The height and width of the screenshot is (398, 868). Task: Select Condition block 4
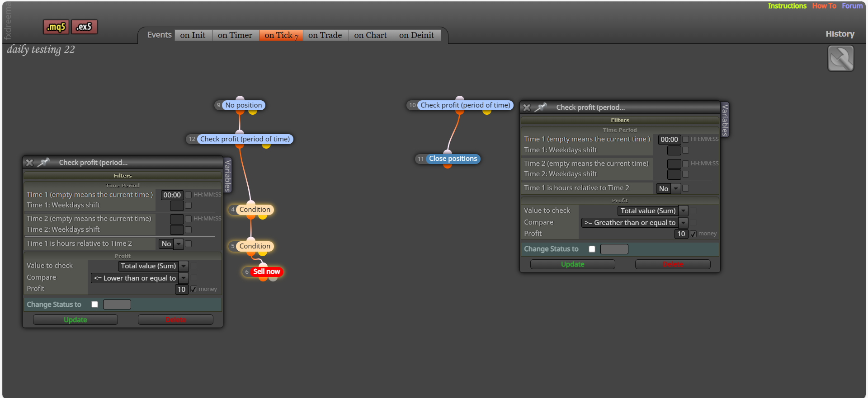[255, 210]
